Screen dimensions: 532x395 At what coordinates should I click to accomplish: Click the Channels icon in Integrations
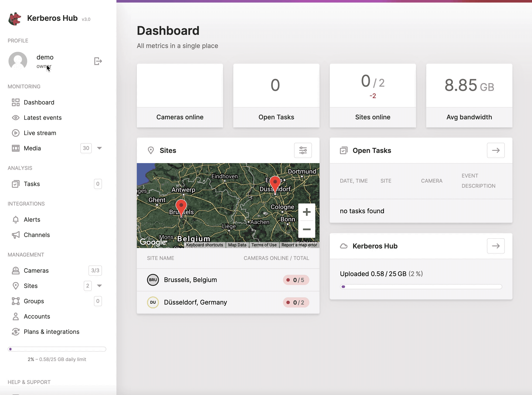click(x=15, y=234)
